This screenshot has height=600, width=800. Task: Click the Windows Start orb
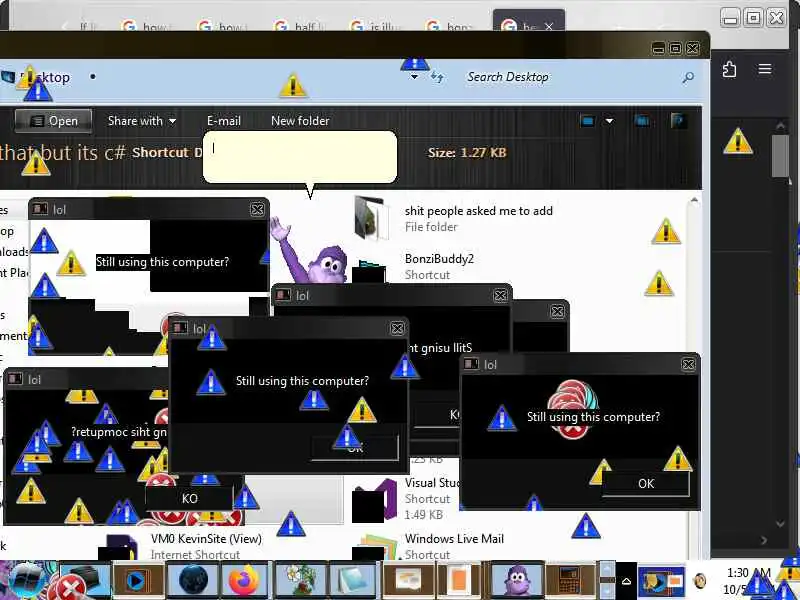click(28, 580)
